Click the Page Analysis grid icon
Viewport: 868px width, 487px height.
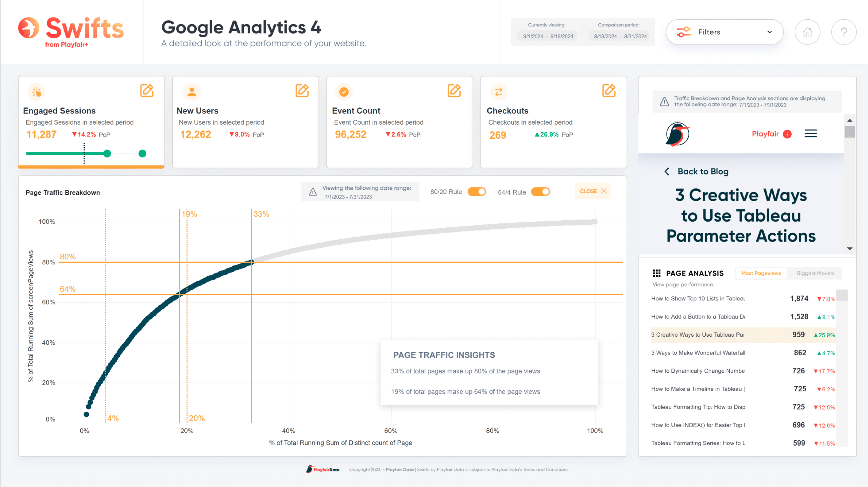point(657,273)
